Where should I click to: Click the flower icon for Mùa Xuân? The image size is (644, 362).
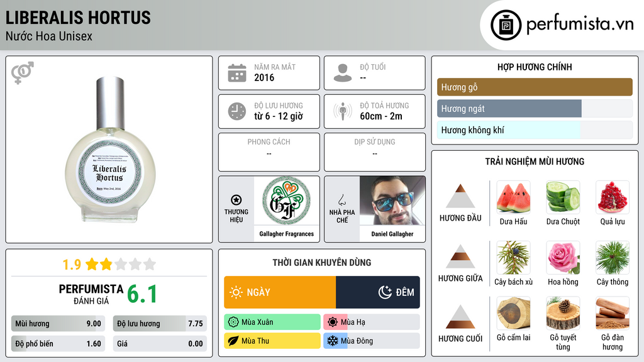point(233,322)
